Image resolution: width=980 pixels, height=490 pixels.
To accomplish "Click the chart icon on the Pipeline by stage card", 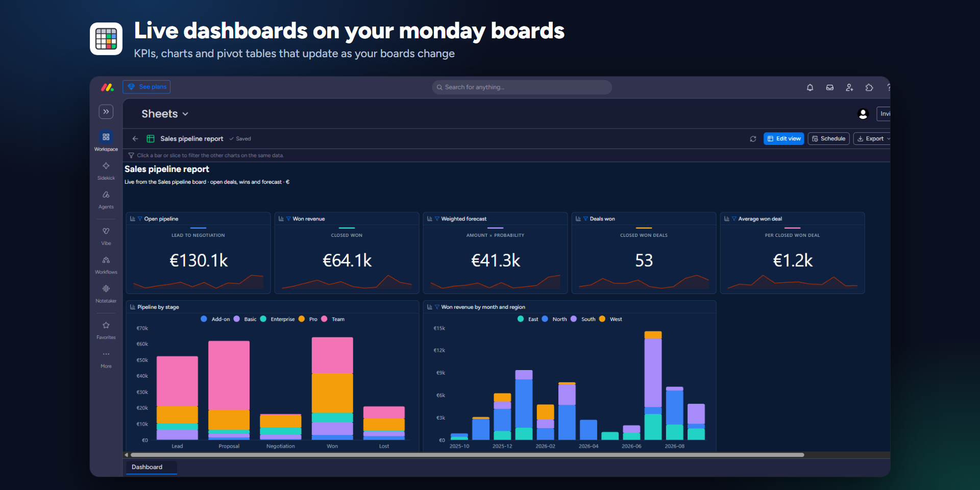I will [133, 307].
